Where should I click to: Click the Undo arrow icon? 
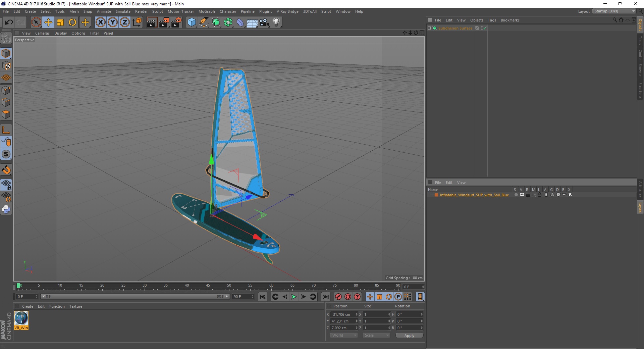point(9,22)
